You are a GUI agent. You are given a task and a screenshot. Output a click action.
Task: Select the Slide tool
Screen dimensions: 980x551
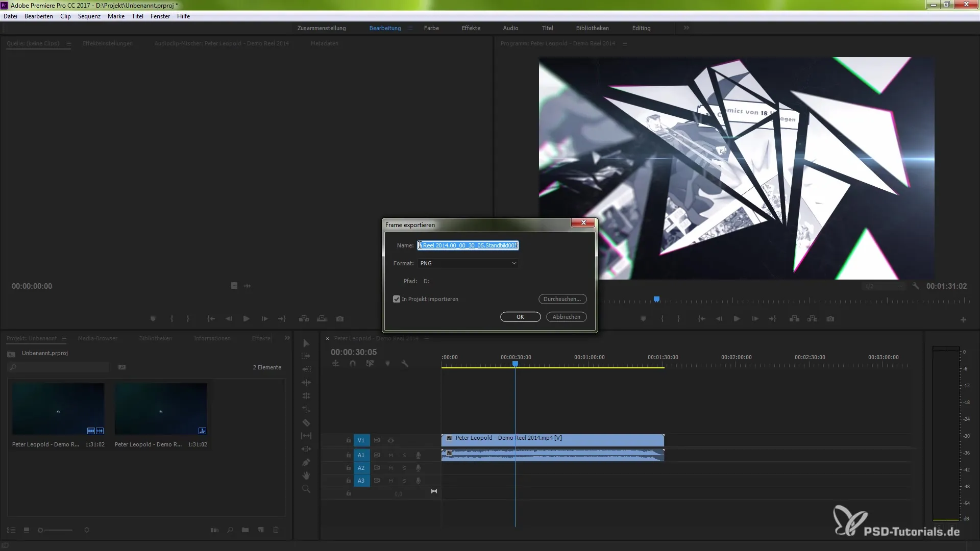[306, 449]
